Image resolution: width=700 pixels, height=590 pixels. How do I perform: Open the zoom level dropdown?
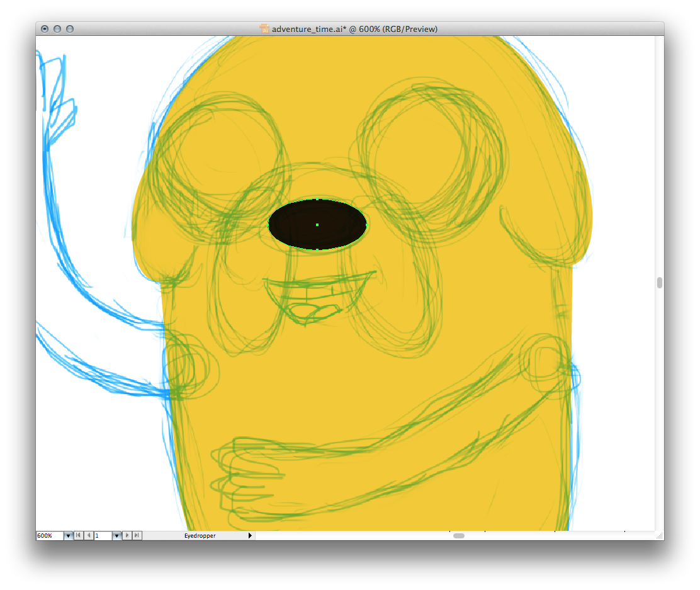[x=68, y=536]
